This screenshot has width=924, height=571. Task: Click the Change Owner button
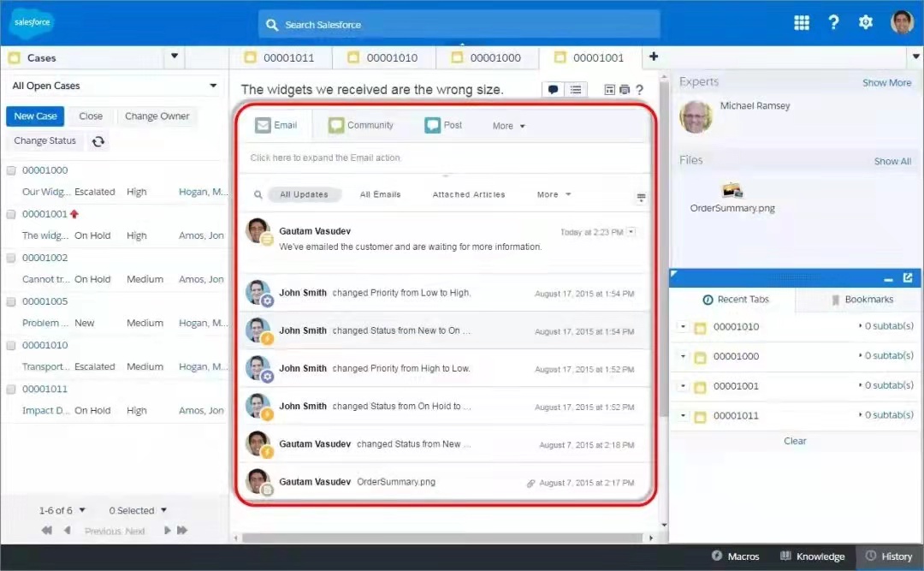(x=157, y=116)
